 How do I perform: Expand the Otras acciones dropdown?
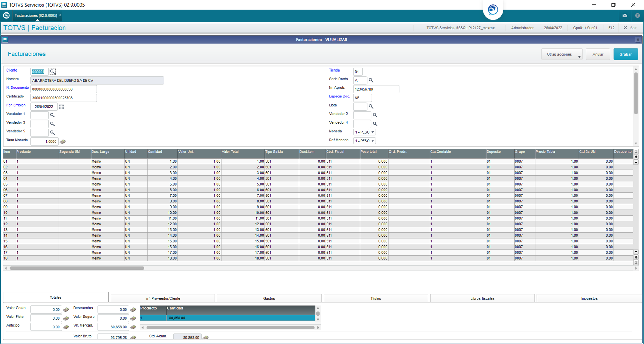562,54
